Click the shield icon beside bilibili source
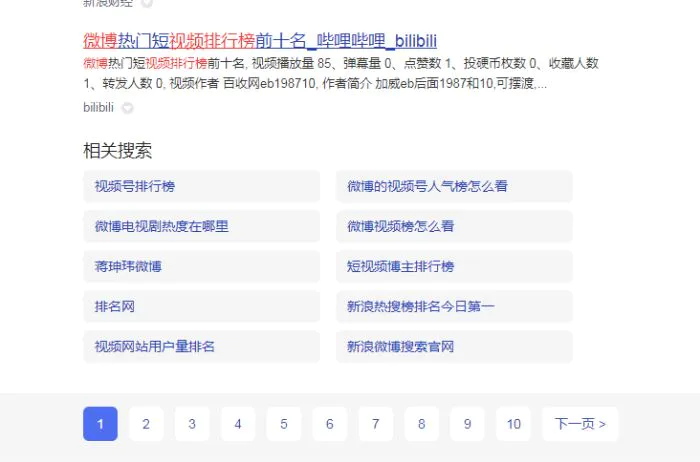The width and height of the screenshot is (700, 462). coord(128,108)
